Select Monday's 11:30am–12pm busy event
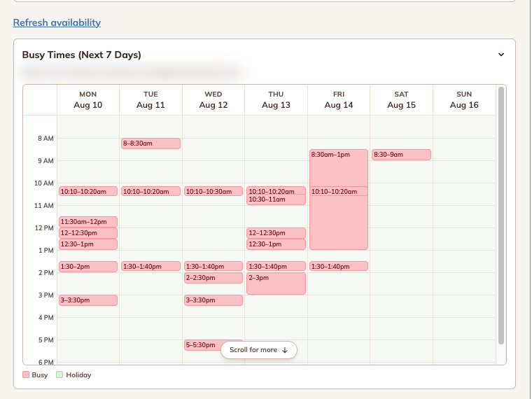The image size is (532, 399). [88, 222]
